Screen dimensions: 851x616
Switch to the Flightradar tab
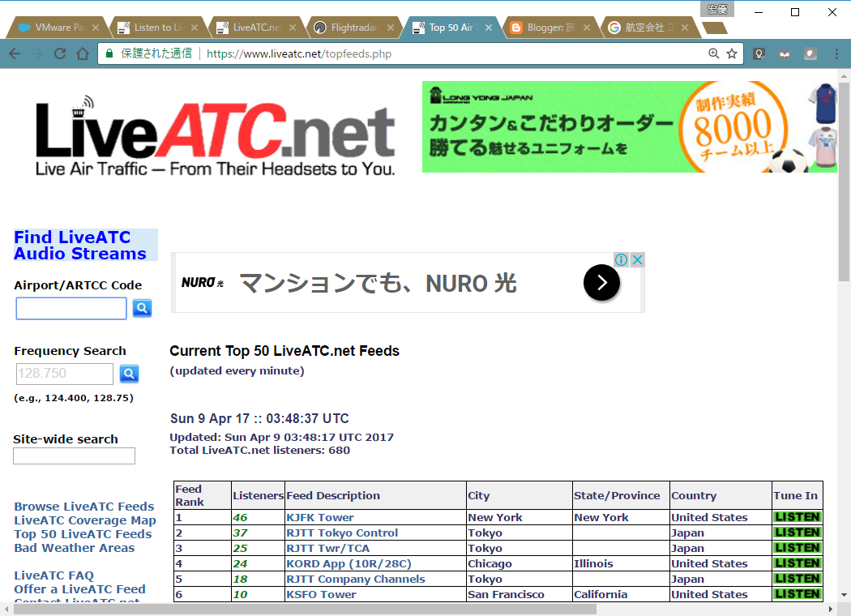(350, 27)
